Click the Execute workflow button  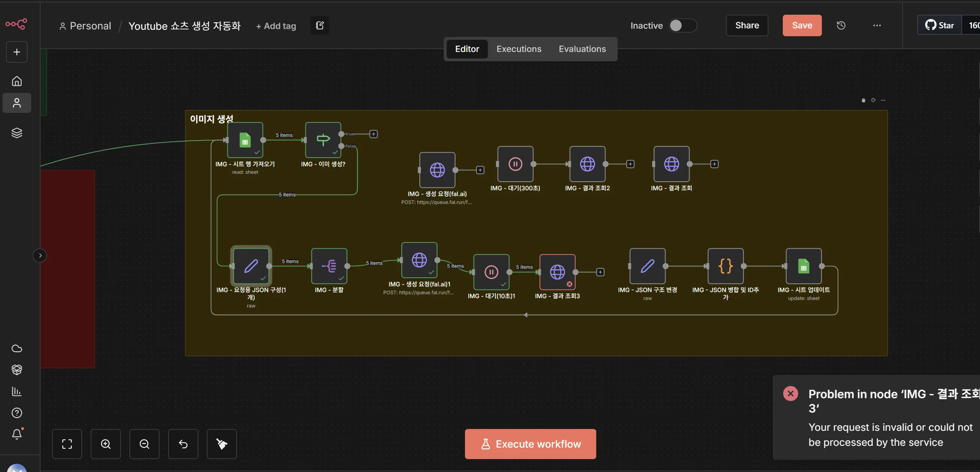530,444
